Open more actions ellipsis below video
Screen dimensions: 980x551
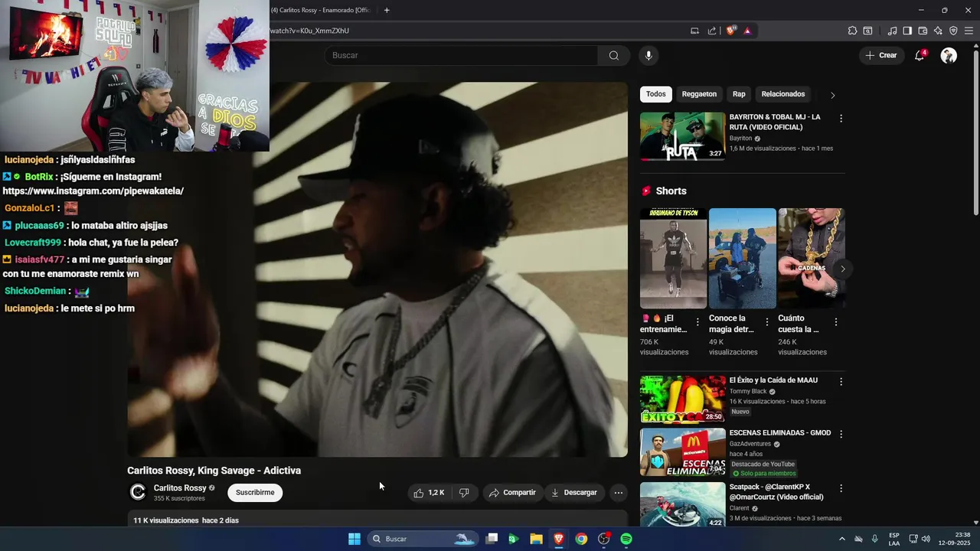(x=618, y=493)
